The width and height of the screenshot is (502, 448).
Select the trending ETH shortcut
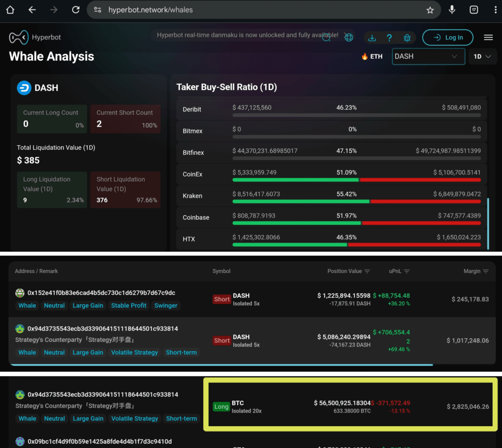(372, 57)
